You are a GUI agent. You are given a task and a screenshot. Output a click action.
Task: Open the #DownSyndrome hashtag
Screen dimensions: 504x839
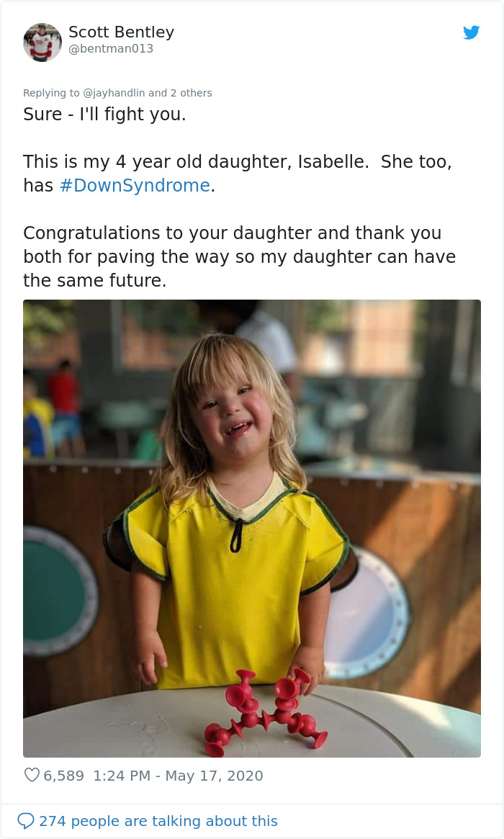click(135, 185)
